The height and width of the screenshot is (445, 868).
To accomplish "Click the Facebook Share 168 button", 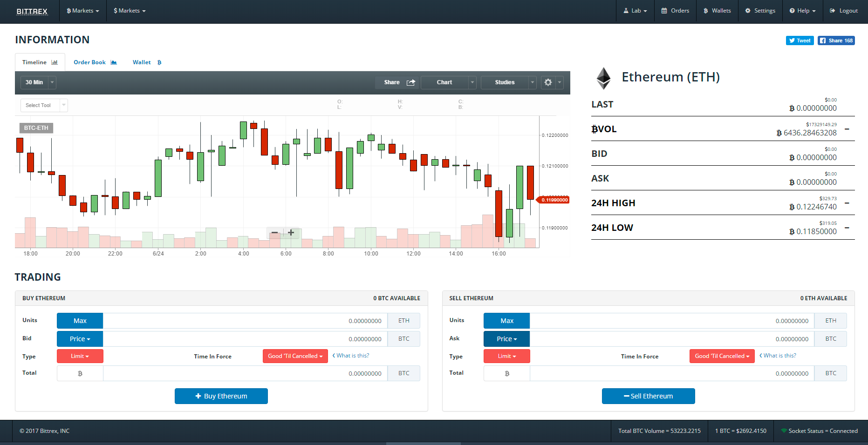I will point(836,40).
